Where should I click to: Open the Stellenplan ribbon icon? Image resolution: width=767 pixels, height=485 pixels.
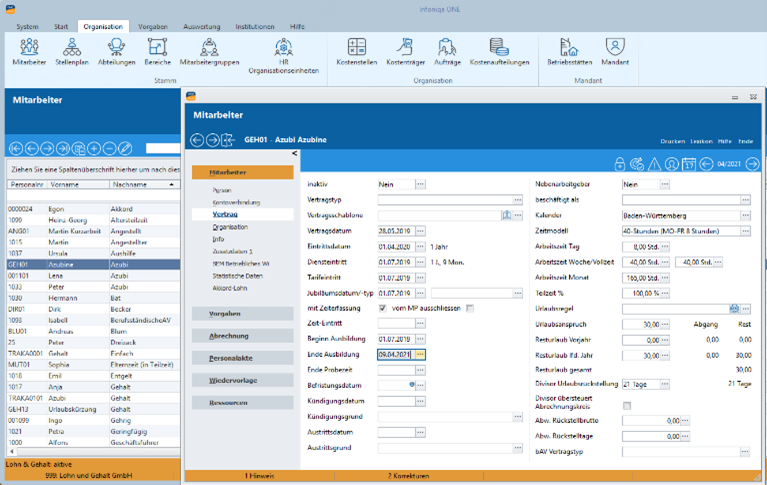coord(72,52)
